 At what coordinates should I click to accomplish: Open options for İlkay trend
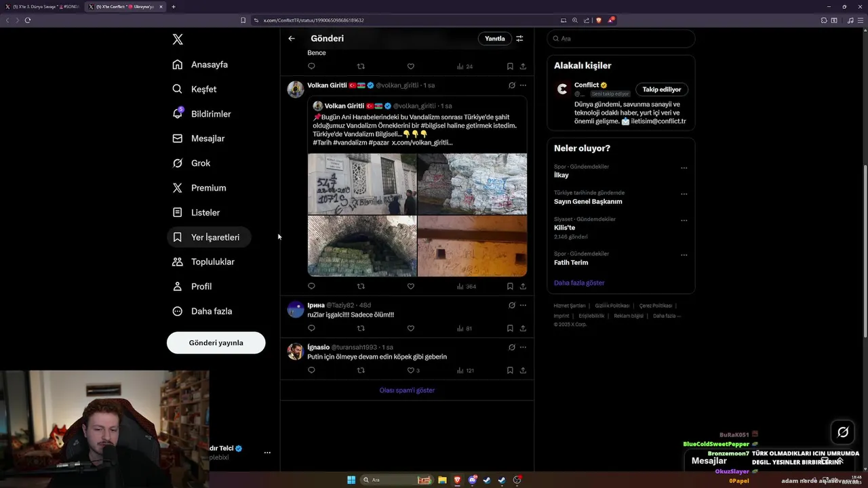pyautogui.click(x=684, y=168)
